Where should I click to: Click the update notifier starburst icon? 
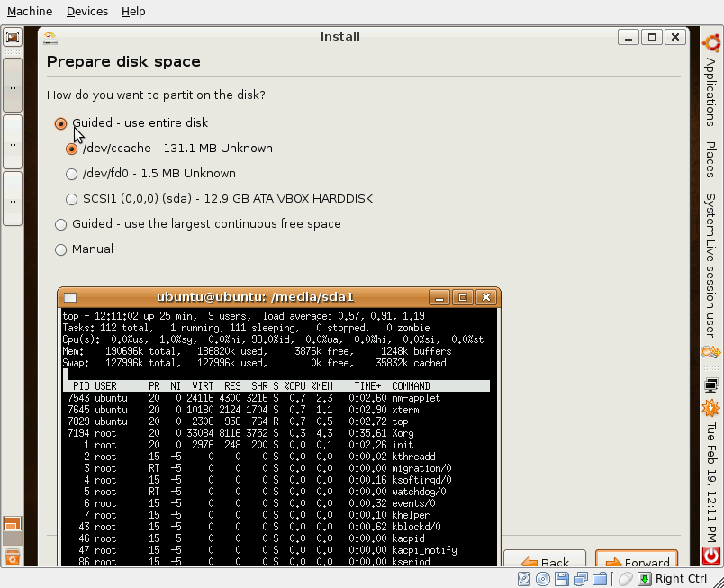point(711,408)
